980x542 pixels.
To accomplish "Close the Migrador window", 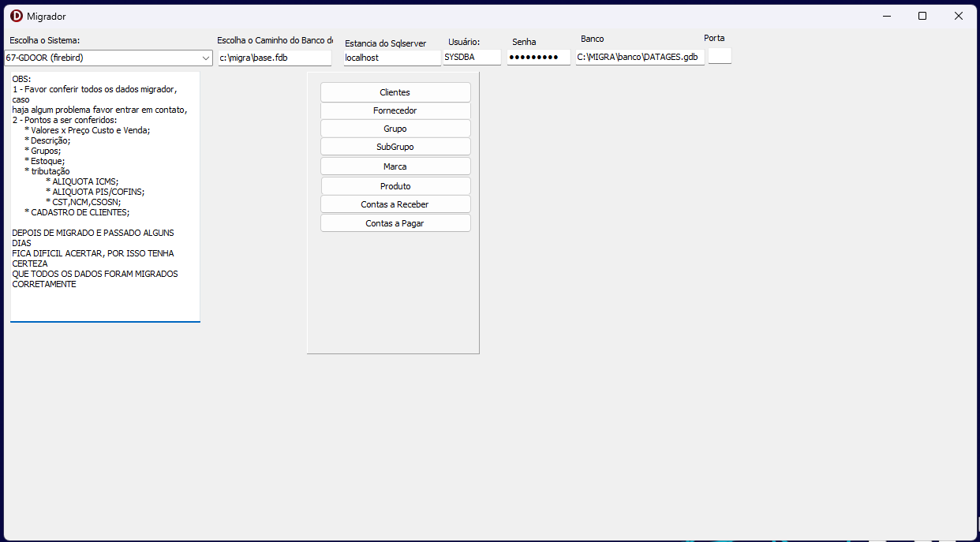I will (x=959, y=16).
